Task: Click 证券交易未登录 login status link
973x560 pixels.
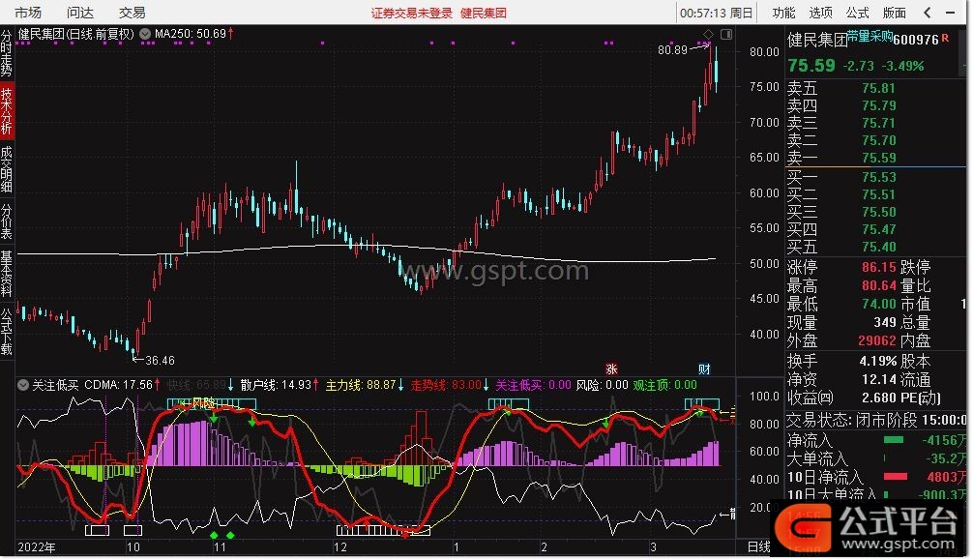Action: click(412, 13)
